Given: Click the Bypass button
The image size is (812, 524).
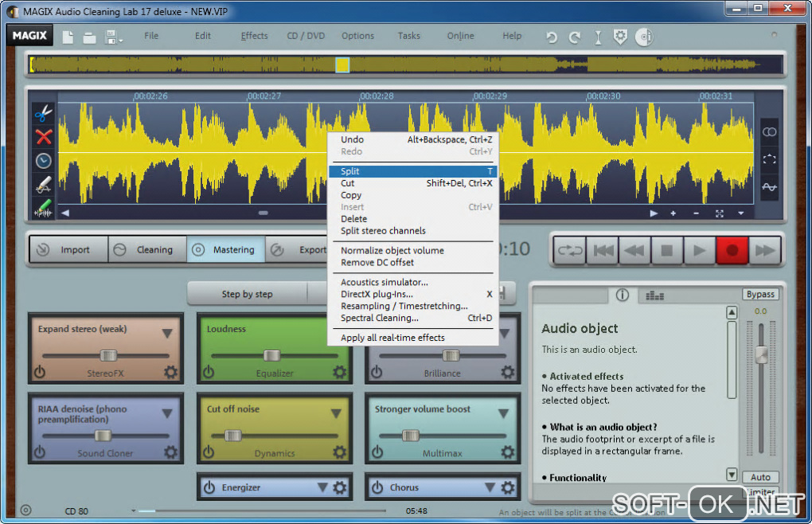Looking at the screenshot, I should coord(760,294).
